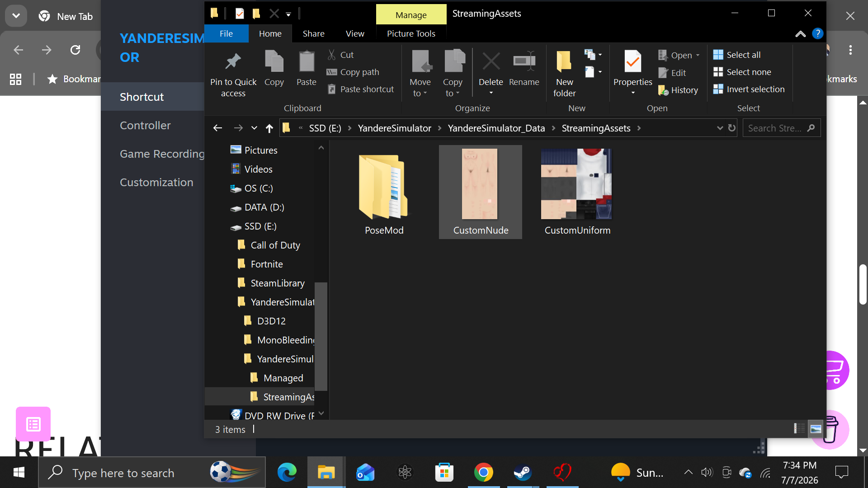Switch to details view icon in status bar
The width and height of the screenshot is (868, 488).
(x=799, y=429)
